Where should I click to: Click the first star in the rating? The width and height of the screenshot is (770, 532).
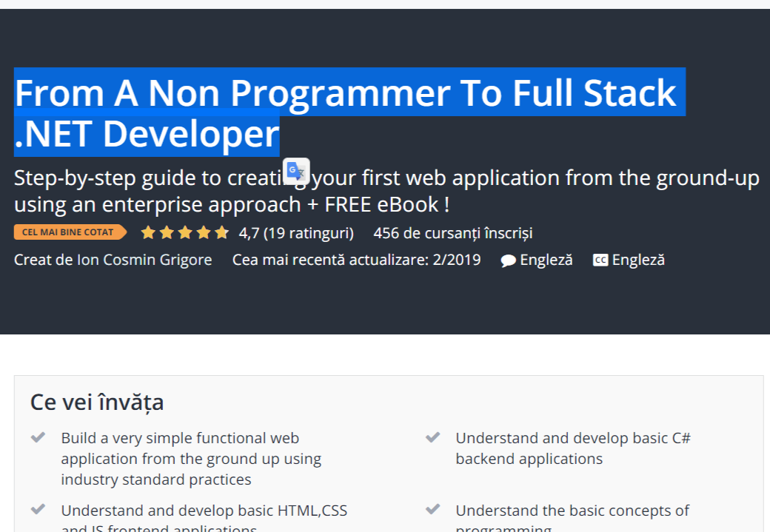[x=148, y=233]
